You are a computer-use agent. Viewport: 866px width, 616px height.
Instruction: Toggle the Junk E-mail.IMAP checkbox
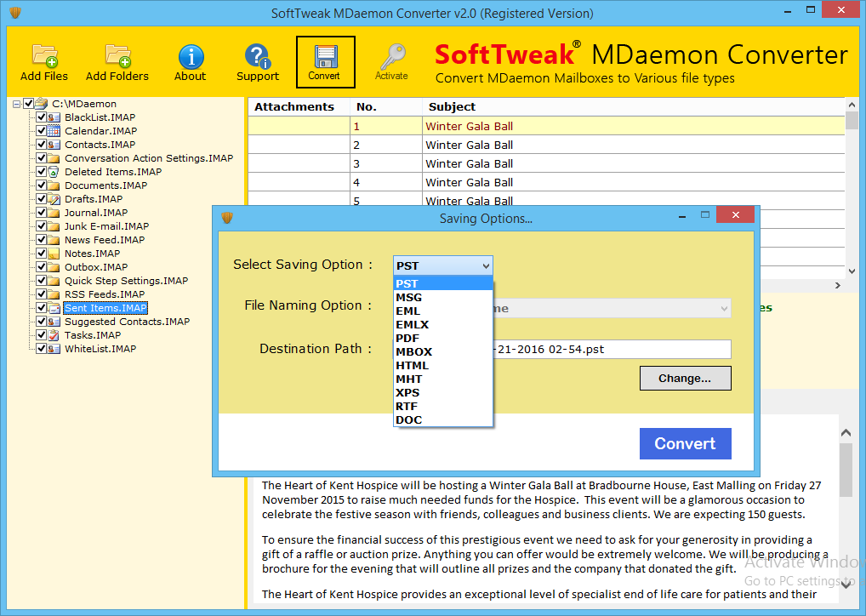(41, 226)
